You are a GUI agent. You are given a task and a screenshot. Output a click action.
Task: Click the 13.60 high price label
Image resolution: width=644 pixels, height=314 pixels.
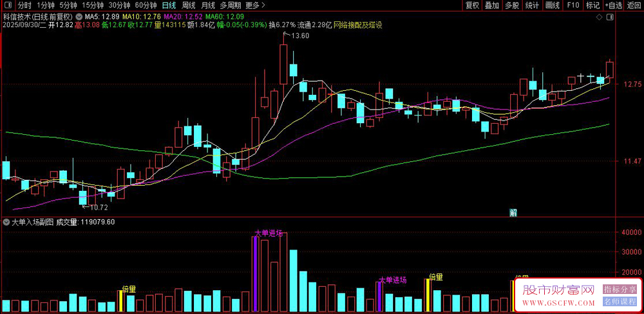[300, 35]
